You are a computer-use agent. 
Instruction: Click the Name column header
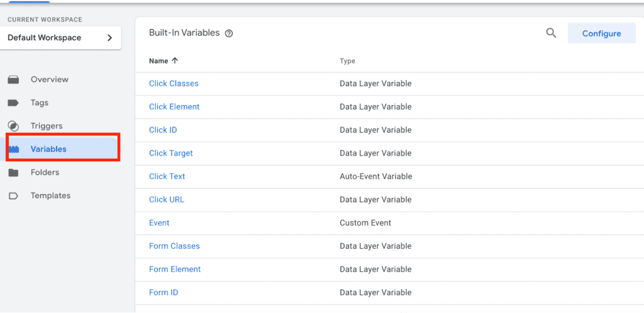tap(158, 61)
